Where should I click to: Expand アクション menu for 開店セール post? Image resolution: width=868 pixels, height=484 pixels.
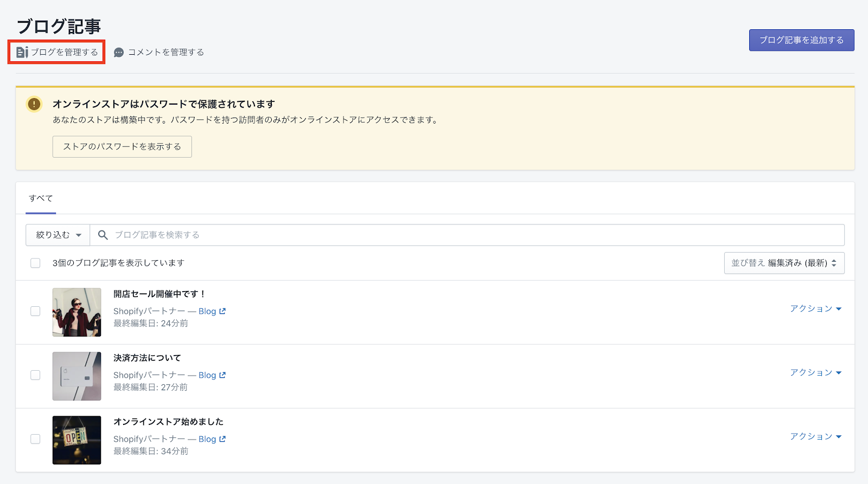(815, 308)
